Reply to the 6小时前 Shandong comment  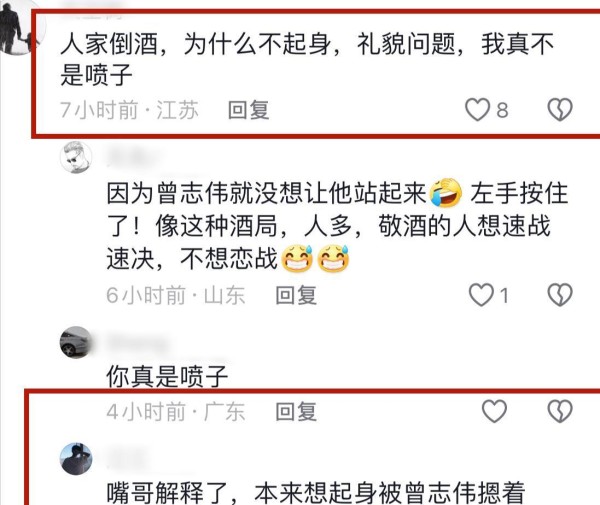(x=296, y=295)
